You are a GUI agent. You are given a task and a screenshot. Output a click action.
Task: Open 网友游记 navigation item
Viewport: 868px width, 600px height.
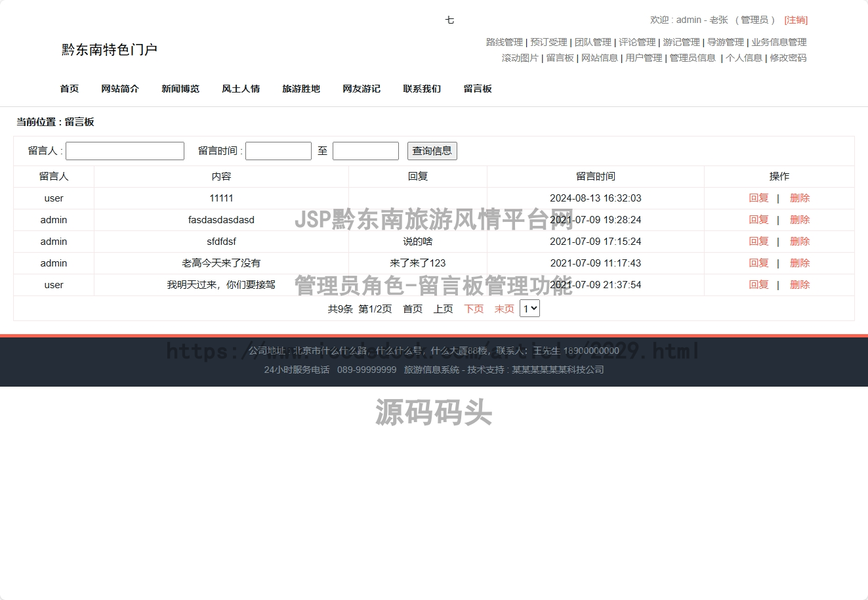coord(362,89)
